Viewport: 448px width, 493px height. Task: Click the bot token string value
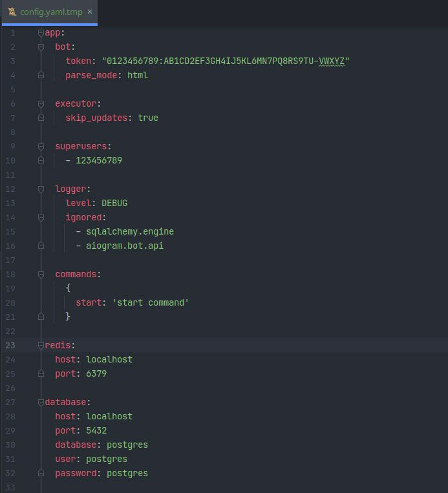pos(225,61)
